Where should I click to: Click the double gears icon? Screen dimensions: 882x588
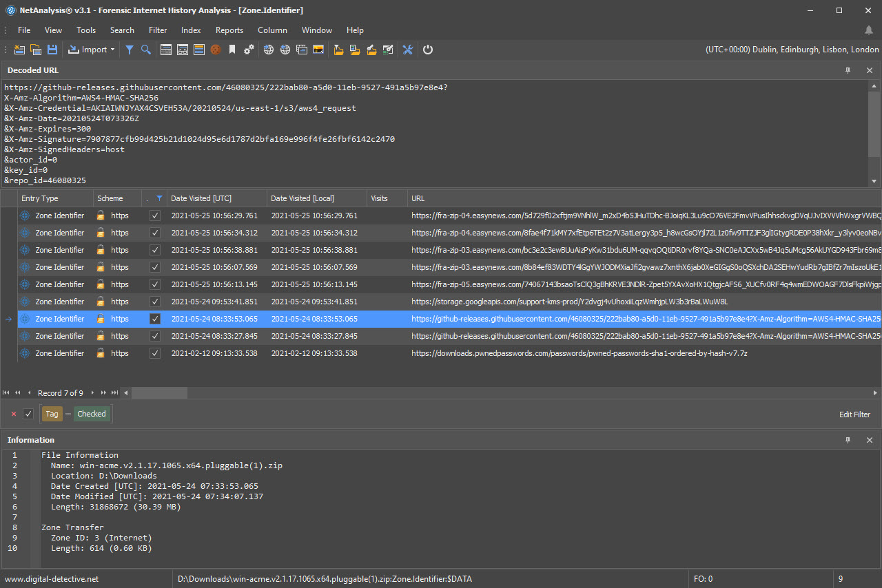pyautogui.click(x=249, y=50)
